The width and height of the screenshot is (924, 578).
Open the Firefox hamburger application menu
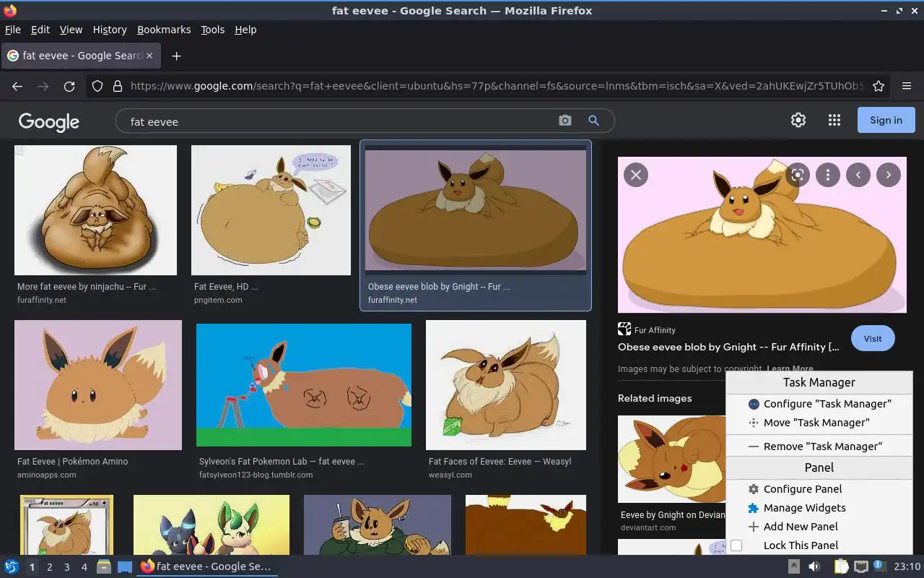coord(907,86)
